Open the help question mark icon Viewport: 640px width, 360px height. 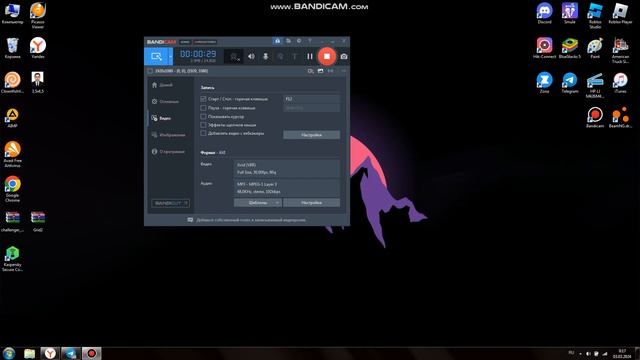click(310, 41)
